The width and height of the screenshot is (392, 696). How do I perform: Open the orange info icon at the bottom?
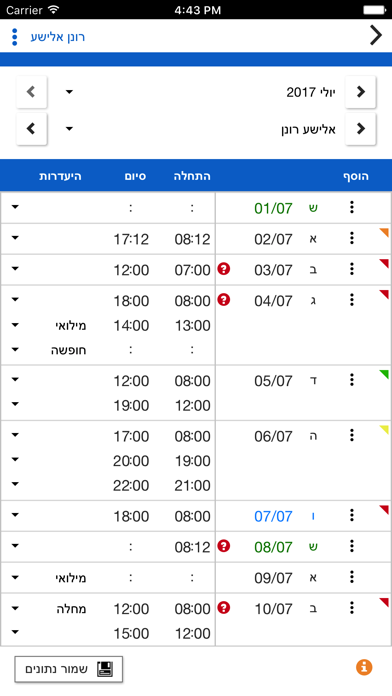364,667
